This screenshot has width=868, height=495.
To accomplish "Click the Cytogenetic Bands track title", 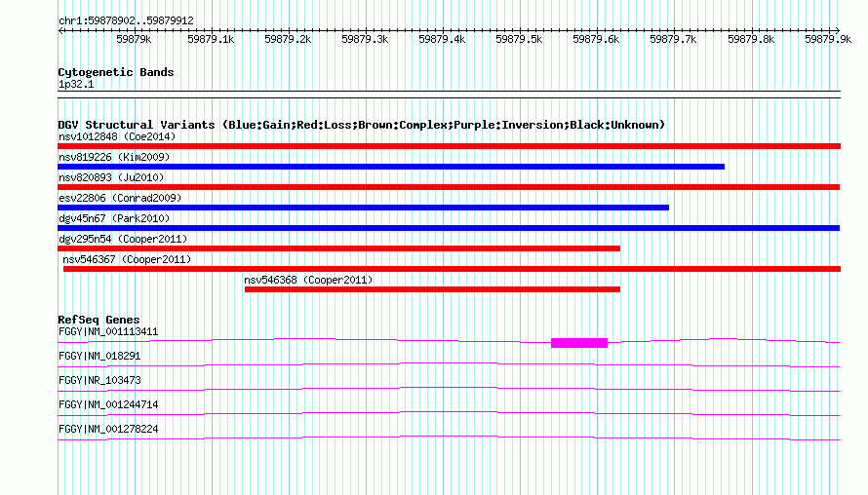I will point(116,72).
